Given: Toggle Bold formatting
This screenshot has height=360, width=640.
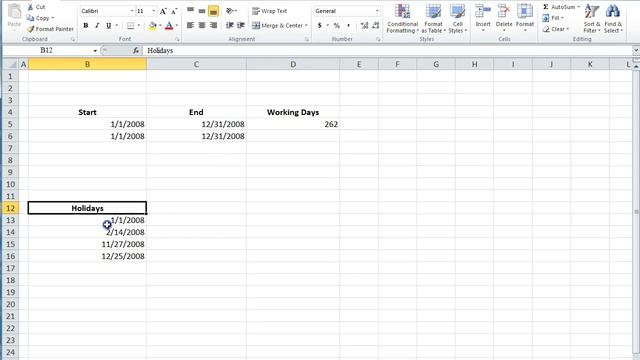Looking at the screenshot, I should click(86, 25).
